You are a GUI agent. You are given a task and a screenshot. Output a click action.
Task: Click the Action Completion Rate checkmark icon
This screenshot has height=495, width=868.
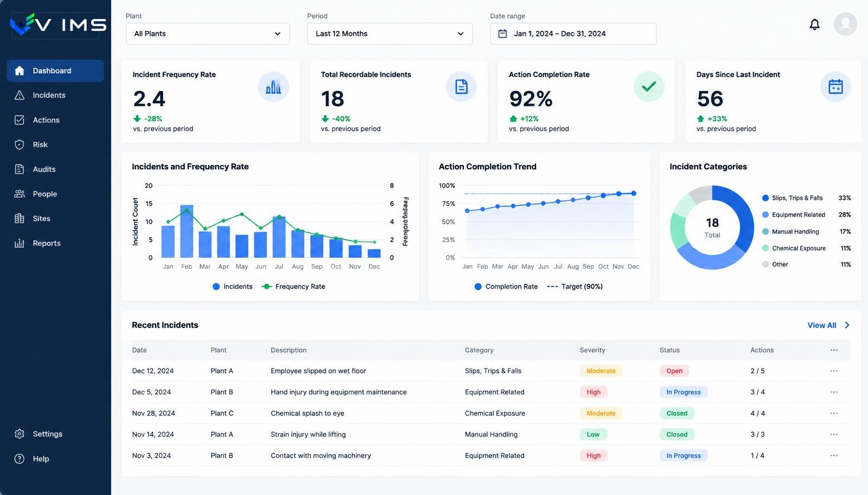pyautogui.click(x=649, y=86)
